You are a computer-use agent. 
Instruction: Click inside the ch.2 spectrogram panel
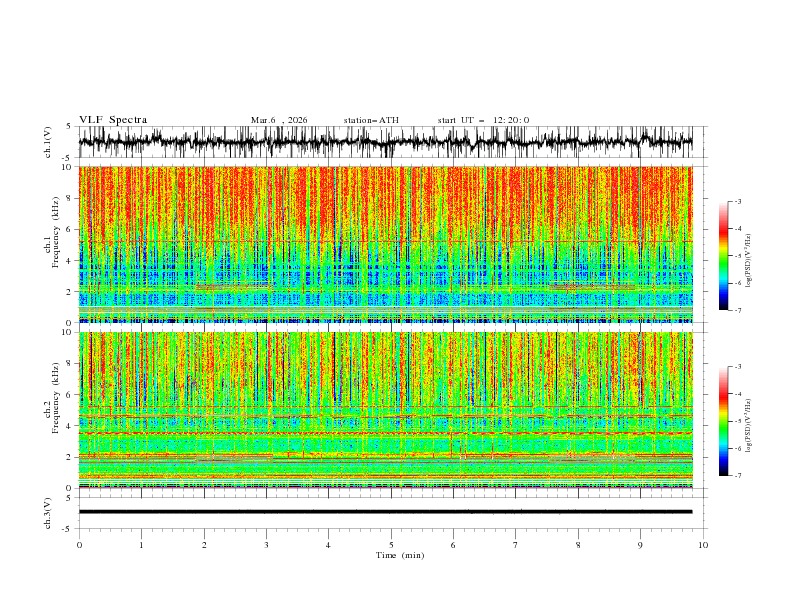tap(385, 410)
